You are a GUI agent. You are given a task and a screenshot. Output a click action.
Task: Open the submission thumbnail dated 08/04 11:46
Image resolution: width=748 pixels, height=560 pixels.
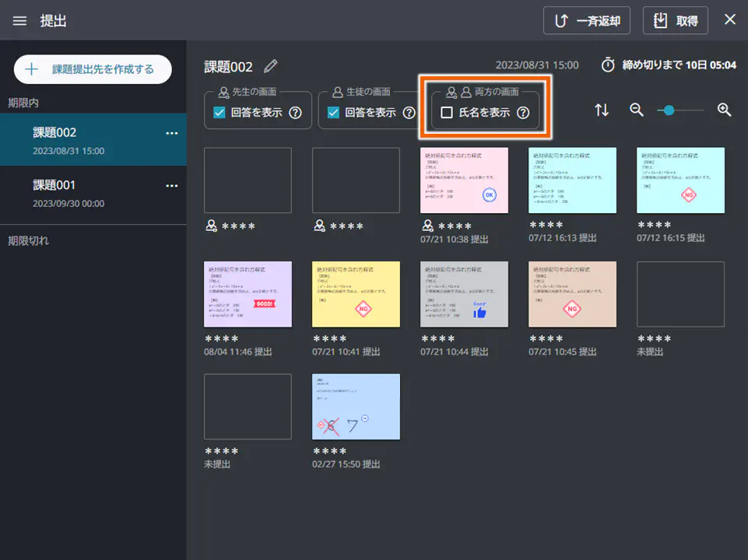click(x=248, y=295)
